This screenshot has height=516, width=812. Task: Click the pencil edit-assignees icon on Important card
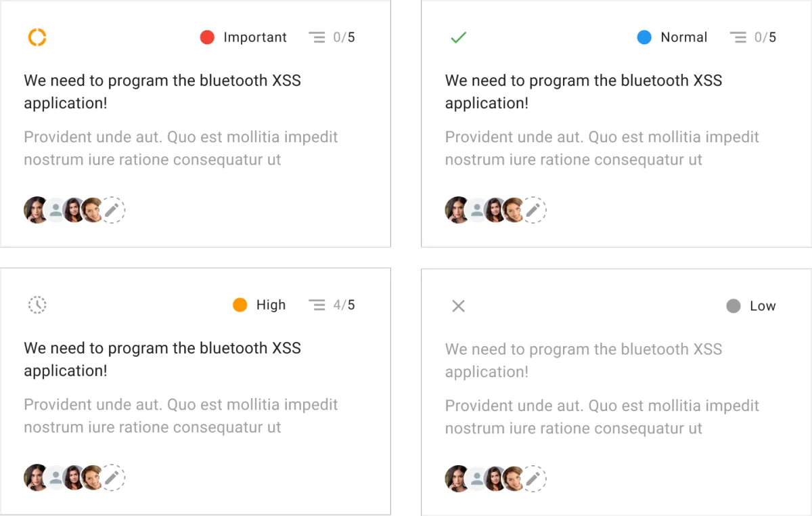pyautogui.click(x=113, y=211)
